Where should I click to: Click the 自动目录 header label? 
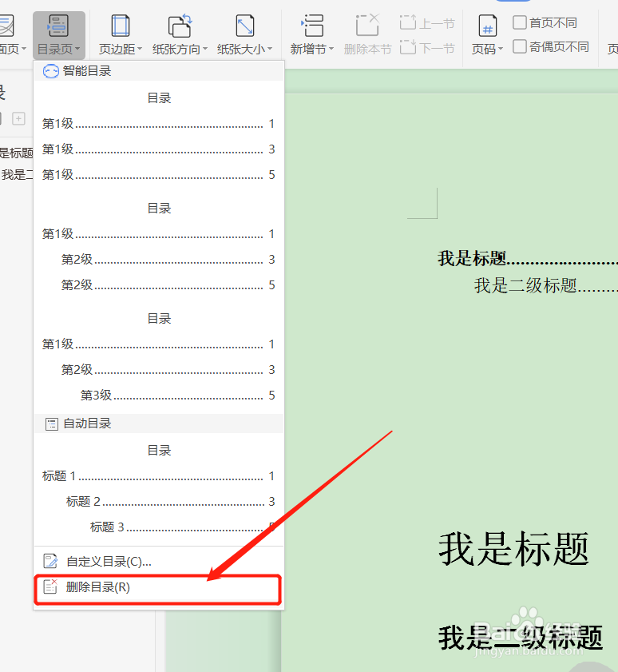(87, 423)
